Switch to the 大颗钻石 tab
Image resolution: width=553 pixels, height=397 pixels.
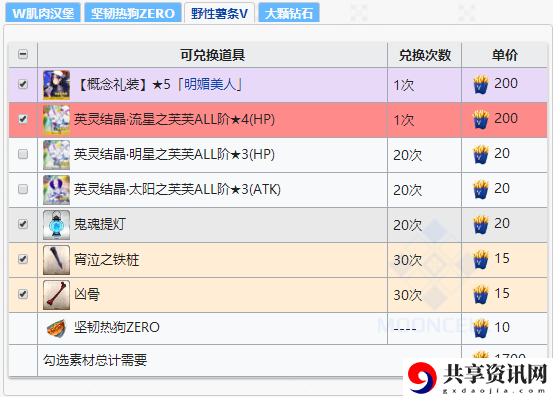tap(289, 13)
